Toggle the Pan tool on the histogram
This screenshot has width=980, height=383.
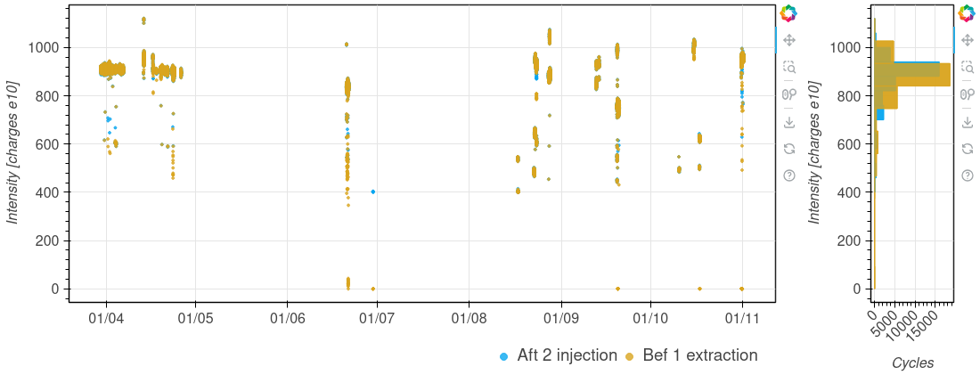967,40
